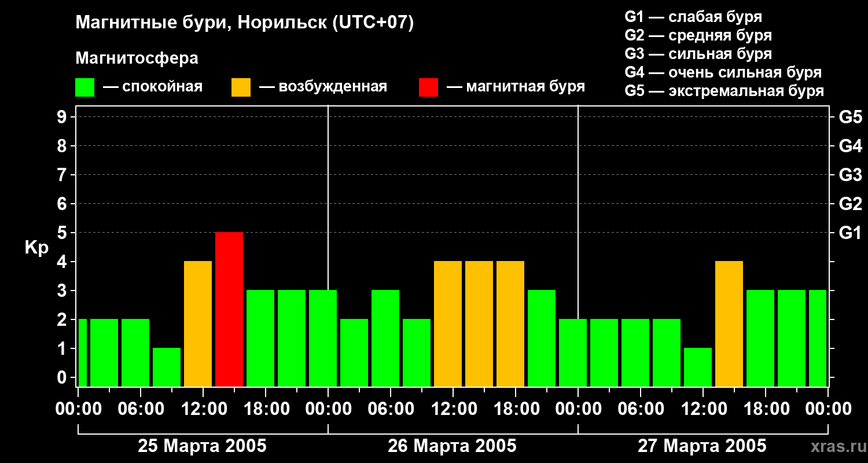Select the orange Kp 4 bar on 25 March
The image size is (868, 463).
coord(198,324)
